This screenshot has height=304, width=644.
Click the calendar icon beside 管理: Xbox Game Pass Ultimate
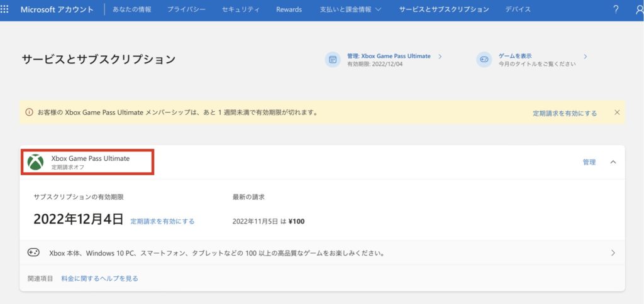pos(333,59)
